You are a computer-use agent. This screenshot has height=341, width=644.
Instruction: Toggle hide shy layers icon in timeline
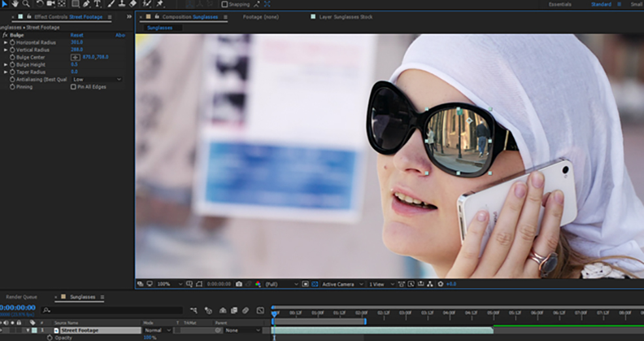pyautogui.click(x=222, y=311)
